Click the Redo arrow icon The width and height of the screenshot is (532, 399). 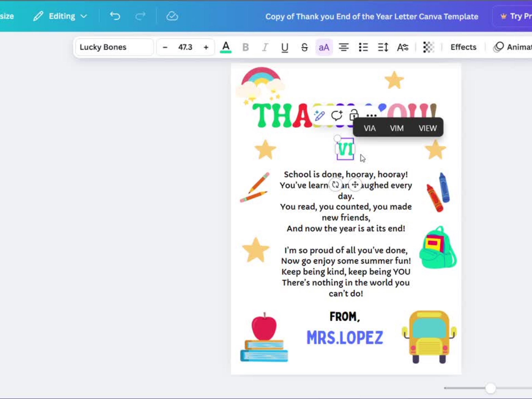coord(140,16)
